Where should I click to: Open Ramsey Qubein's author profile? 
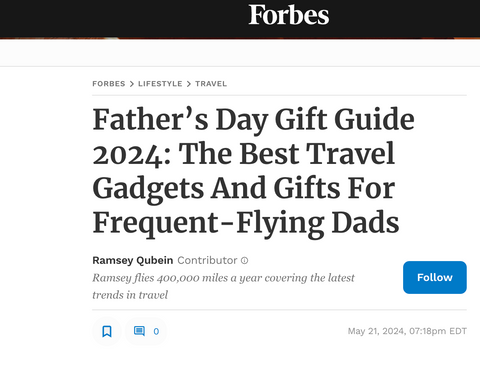pos(133,260)
